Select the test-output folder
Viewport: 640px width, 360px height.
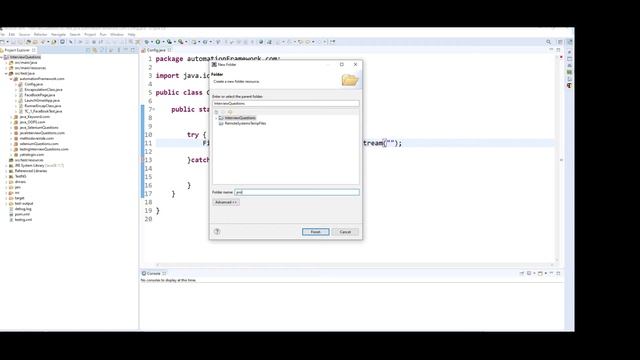(x=24, y=203)
